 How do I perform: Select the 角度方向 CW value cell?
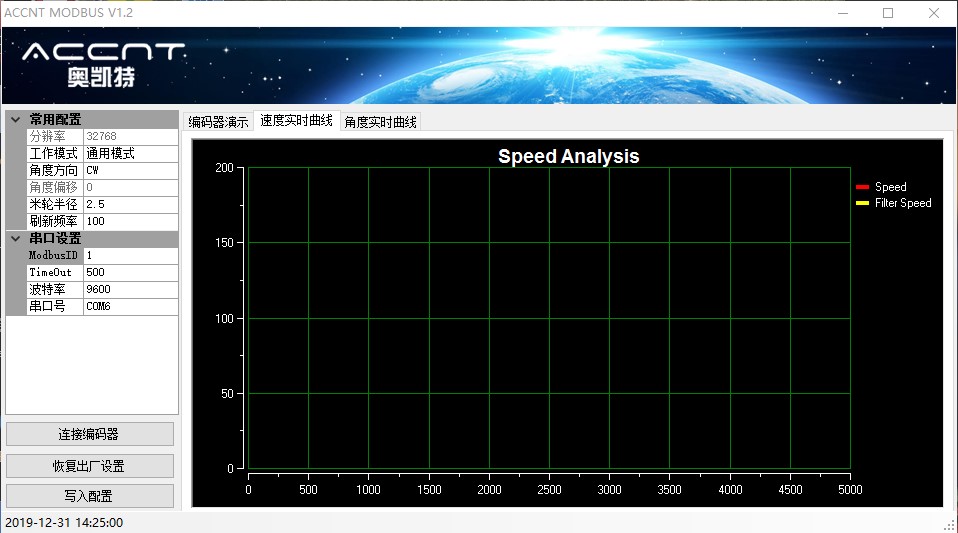click(130, 170)
